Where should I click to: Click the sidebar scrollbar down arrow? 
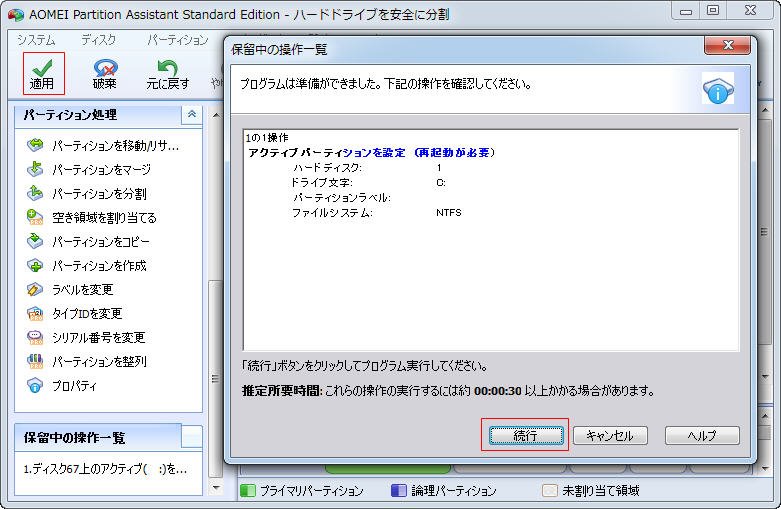216,488
